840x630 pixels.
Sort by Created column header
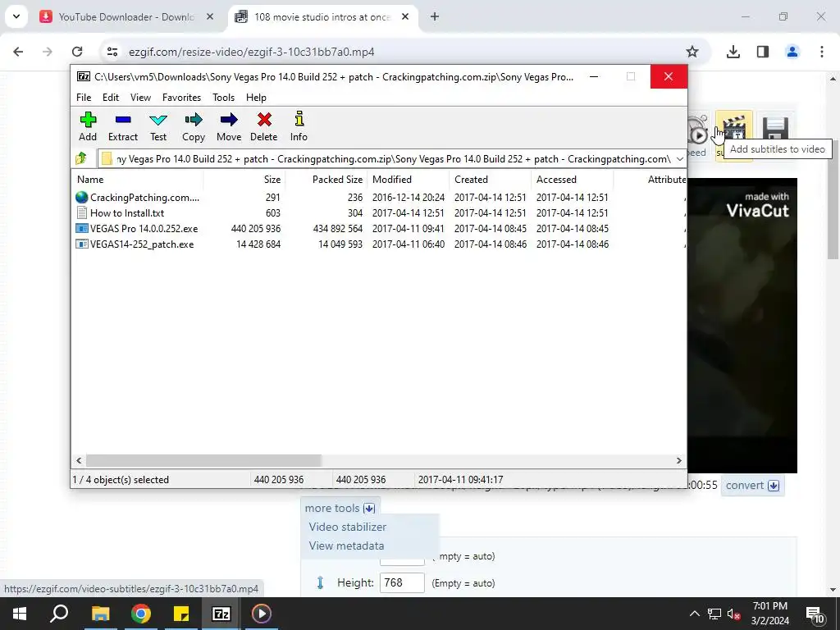click(x=490, y=180)
